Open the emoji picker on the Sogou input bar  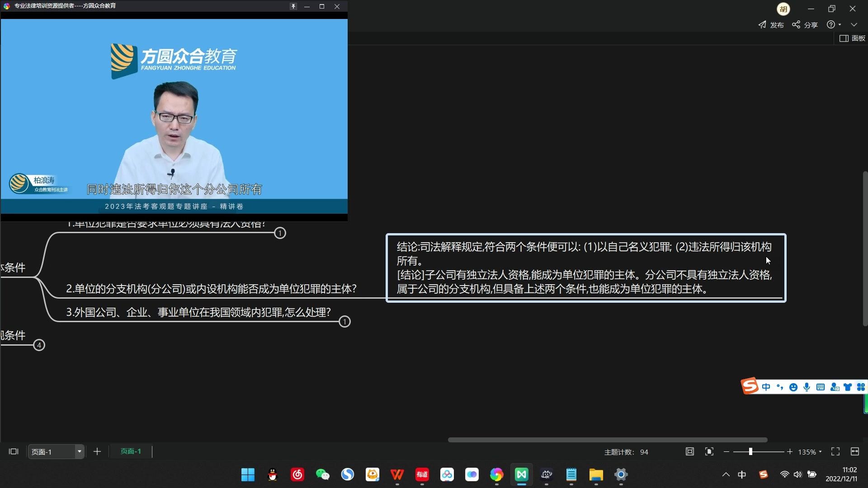(794, 387)
